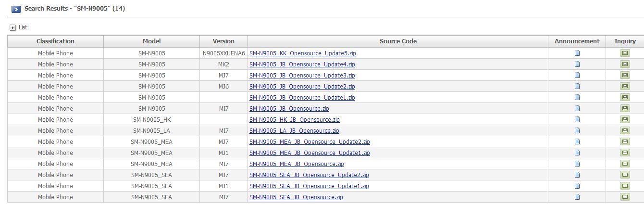Download SM-N9005_MEA_JB_Opensource_Update1.zip

[310, 153]
